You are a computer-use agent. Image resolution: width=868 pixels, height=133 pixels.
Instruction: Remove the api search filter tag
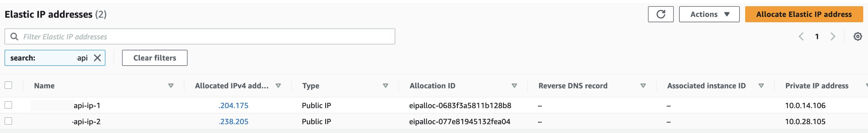(97, 58)
